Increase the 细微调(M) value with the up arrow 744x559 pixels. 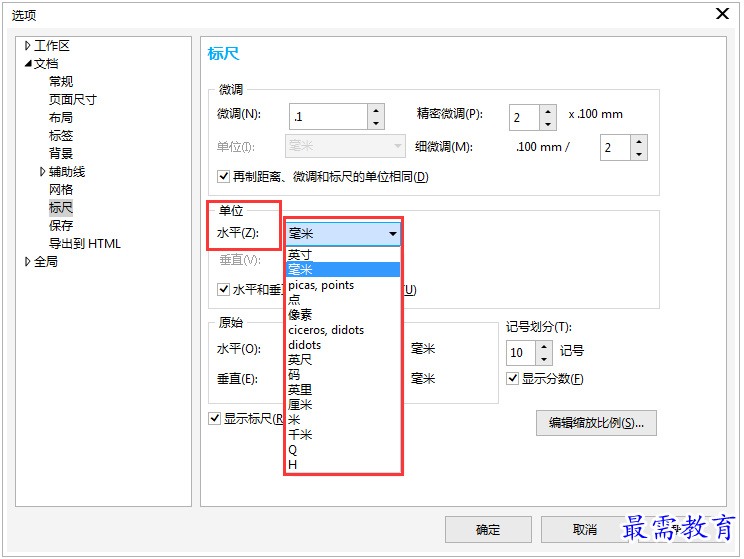pyautogui.click(x=639, y=141)
